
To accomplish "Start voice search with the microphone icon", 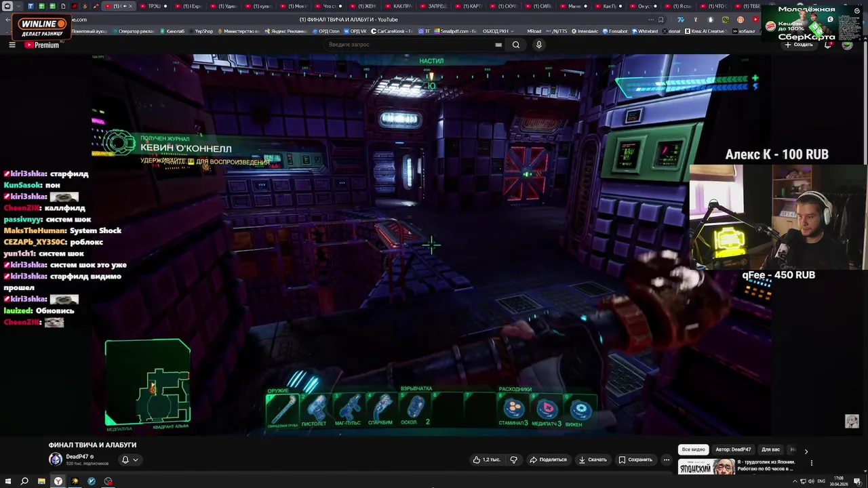I will pos(539,45).
